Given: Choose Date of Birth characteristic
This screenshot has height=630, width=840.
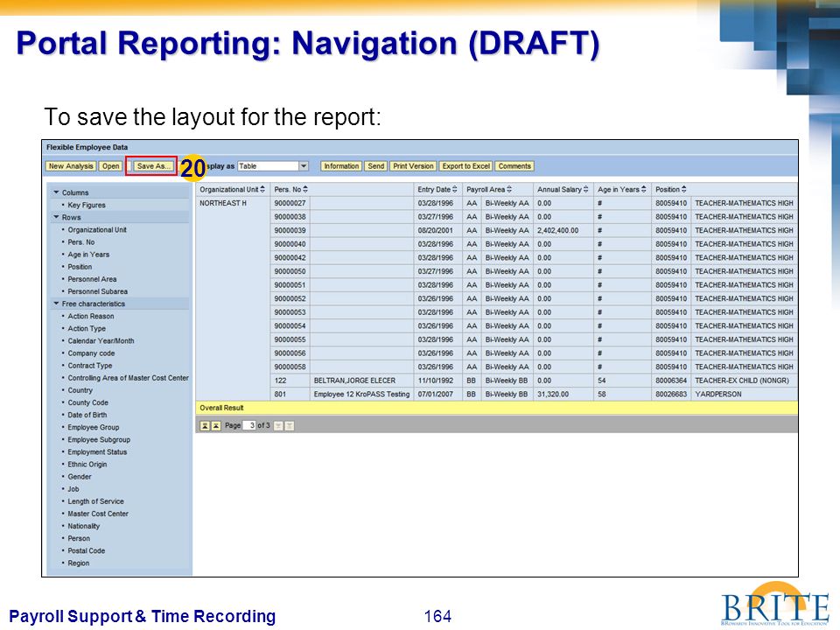Looking at the screenshot, I should pos(87,415).
